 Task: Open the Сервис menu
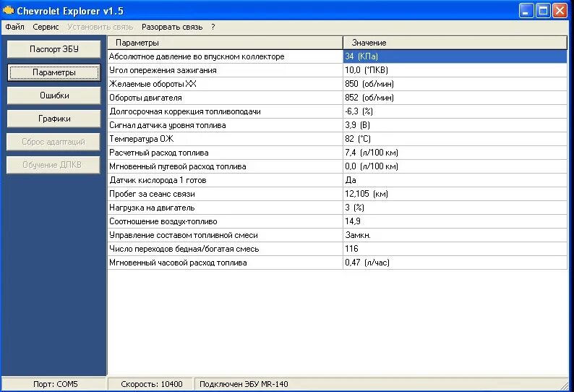click(46, 27)
